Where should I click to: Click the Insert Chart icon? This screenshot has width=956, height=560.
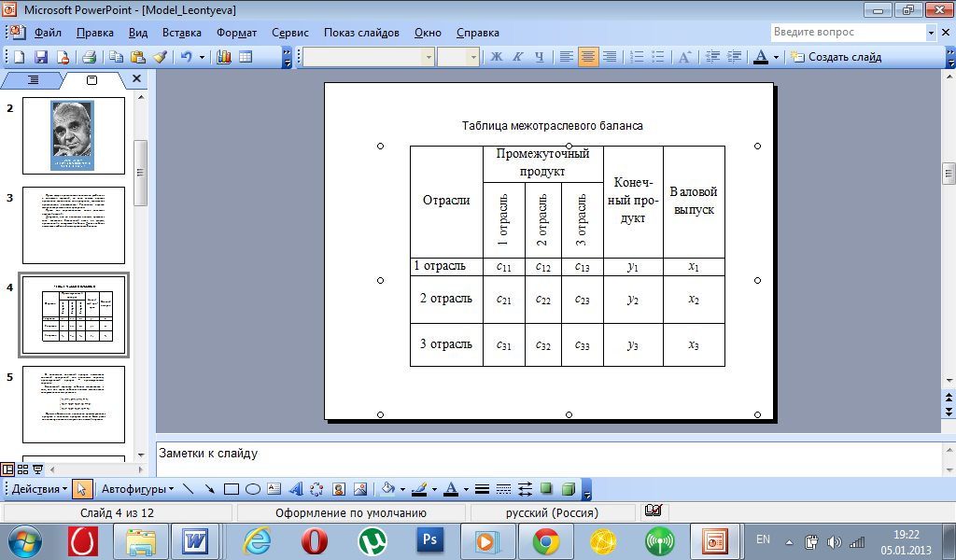(224, 57)
